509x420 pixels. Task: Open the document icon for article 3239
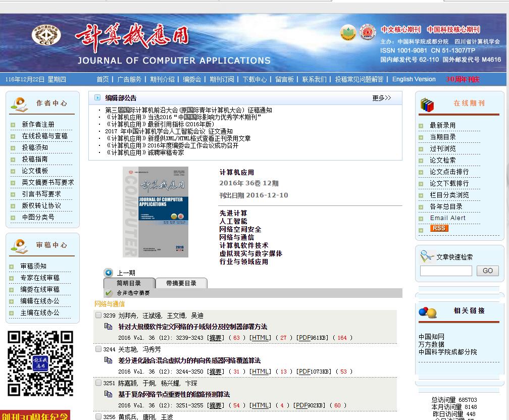pos(108,326)
